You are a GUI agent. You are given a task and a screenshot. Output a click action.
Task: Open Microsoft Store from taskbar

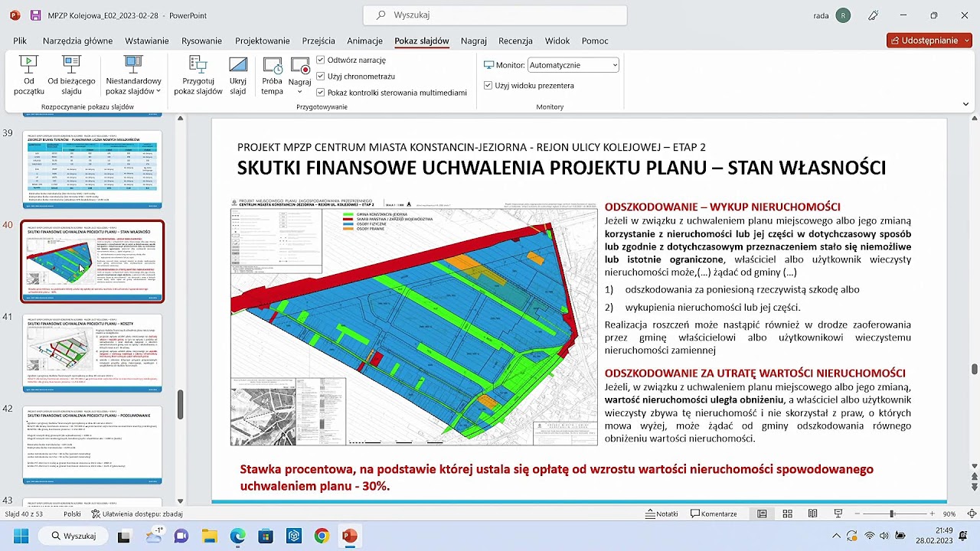266,536
